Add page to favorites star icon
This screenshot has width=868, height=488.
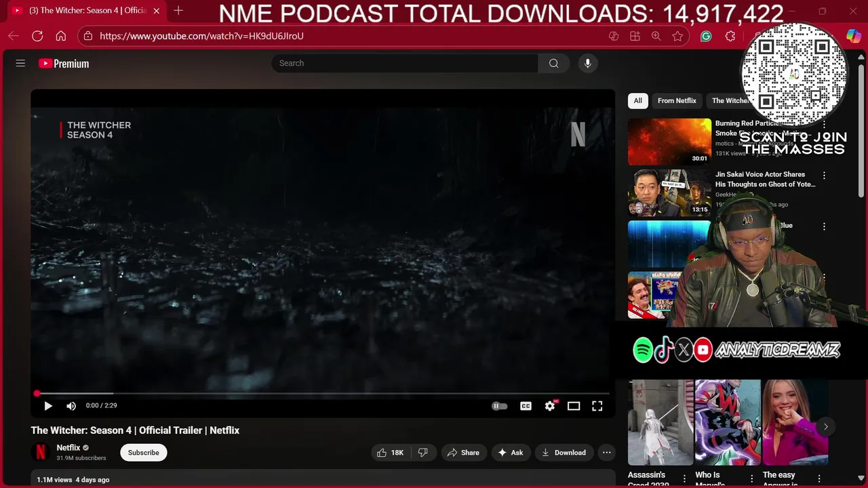(677, 36)
